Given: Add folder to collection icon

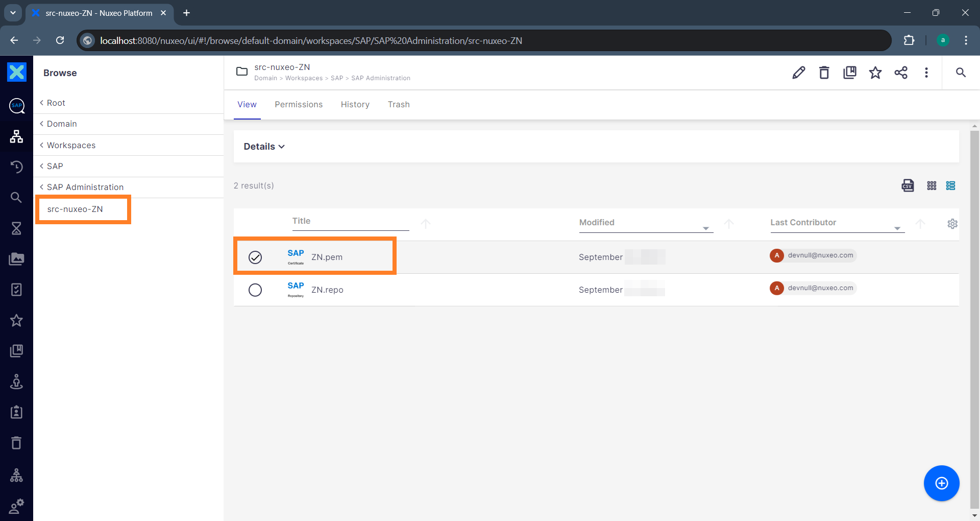Looking at the screenshot, I should click(850, 73).
